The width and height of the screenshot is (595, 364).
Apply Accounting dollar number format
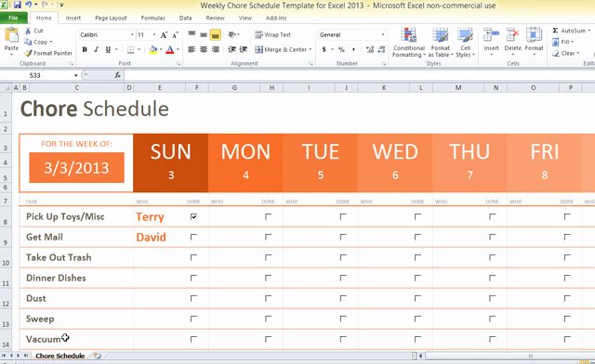pos(324,49)
